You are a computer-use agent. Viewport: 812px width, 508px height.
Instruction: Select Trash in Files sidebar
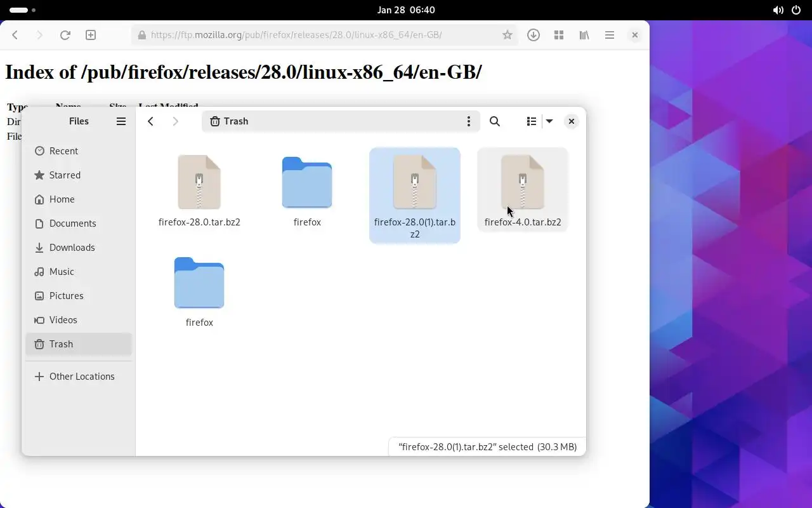(x=79, y=344)
